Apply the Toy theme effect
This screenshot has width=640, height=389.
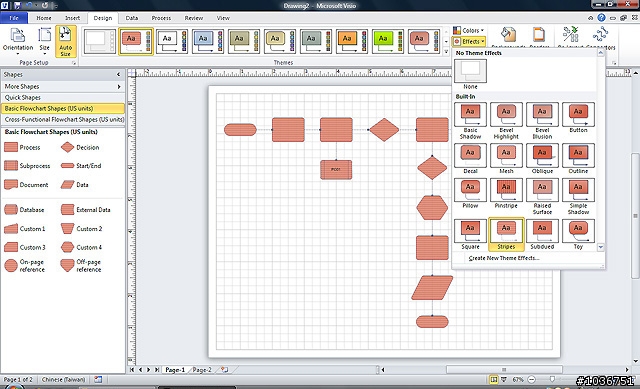(578, 234)
